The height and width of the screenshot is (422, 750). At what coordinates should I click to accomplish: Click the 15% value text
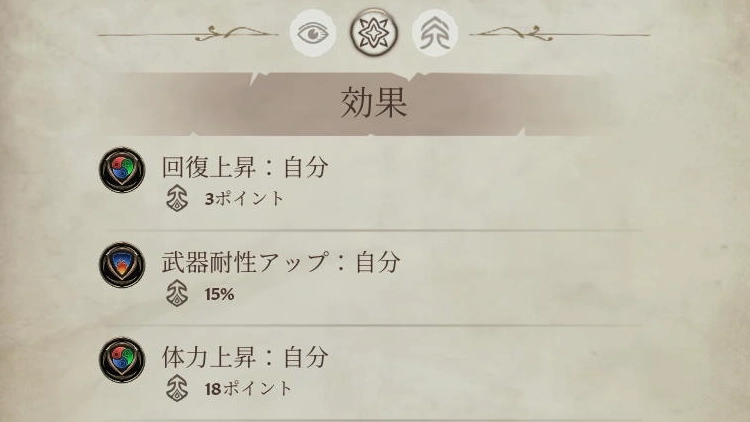pyautogui.click(x=219, y=294)
